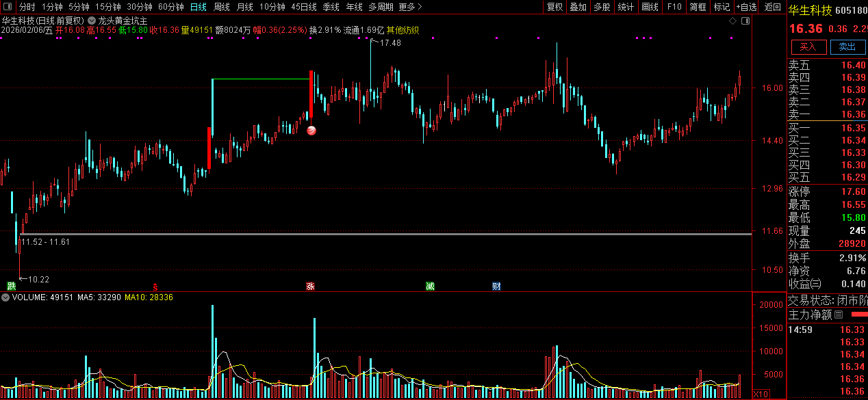The width and height of the screenshot is (868, 400).
Task: Switch to 5分钟 period
Action: (79, 7)
